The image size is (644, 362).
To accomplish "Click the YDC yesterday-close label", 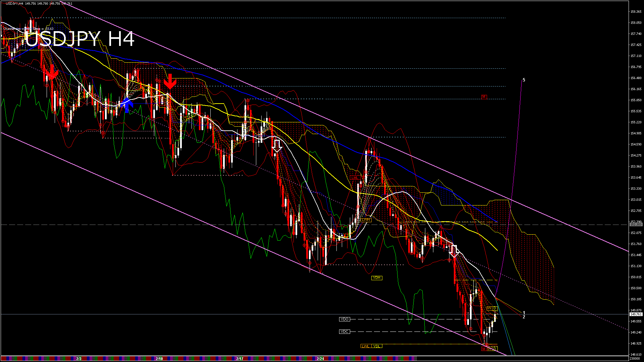I will [x=344, y=331].
